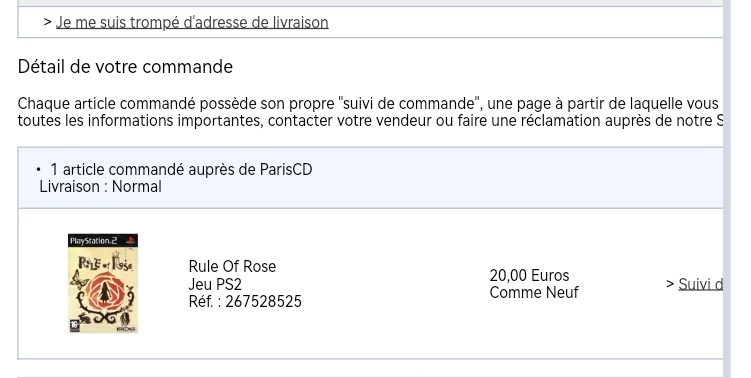The width and height of the screenshot is (751, 378).
Task: Click the reference number 267528525
Action: pos(263,302)
